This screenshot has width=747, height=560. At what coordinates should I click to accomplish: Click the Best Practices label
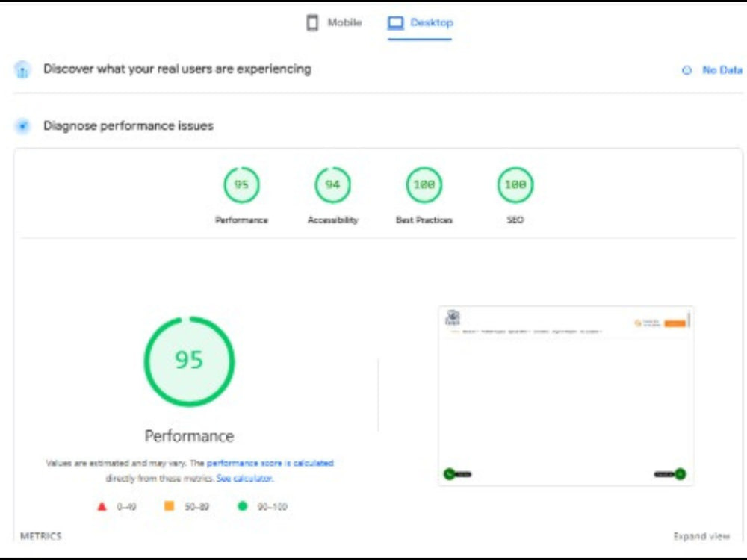(424, 220)
